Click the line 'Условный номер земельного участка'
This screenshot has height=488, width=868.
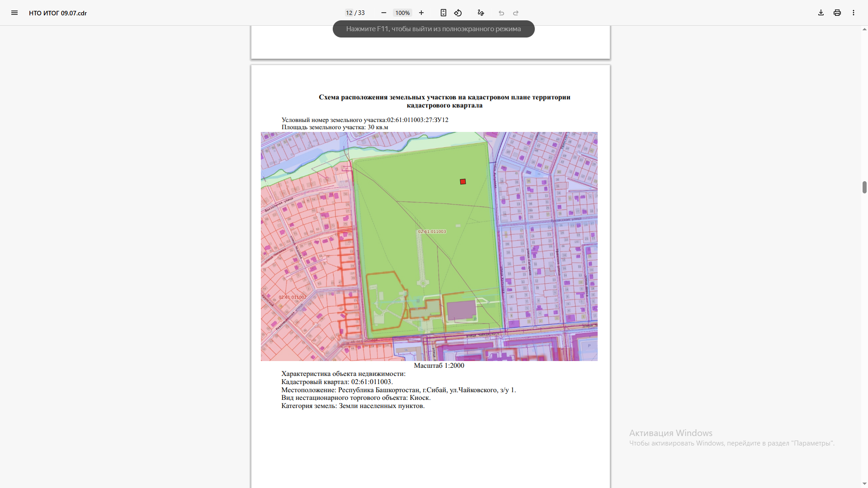pos(365,120)
